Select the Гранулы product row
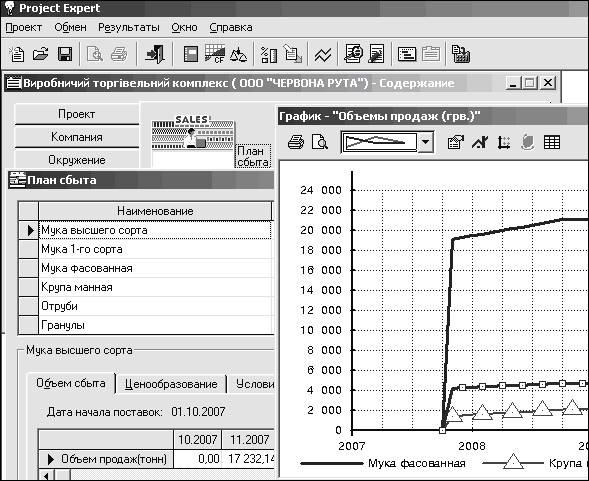589x481 pixels. [155, 325]
